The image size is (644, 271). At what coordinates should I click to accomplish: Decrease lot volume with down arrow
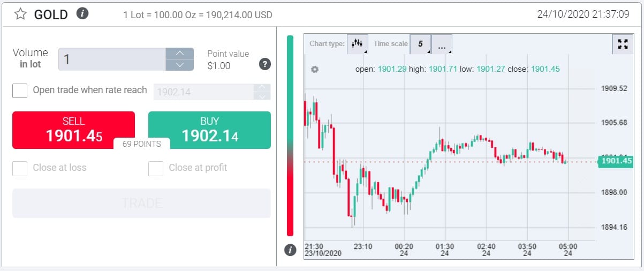pyautogui.click(x=180, y=65)
